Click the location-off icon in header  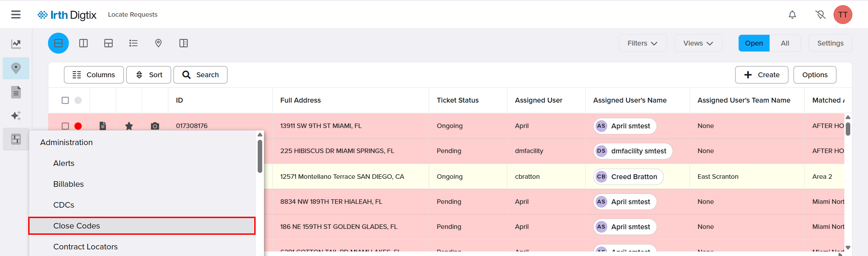click(820, 15)
